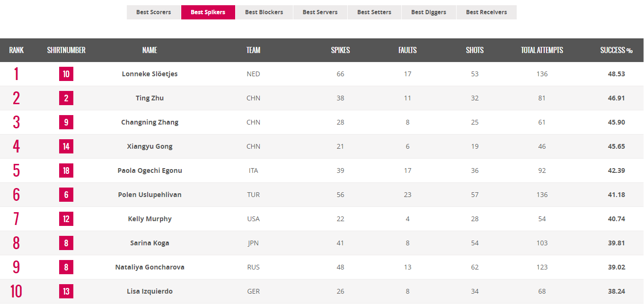
Task: Click success value 39.02
Action: click(x=616, y=267)
